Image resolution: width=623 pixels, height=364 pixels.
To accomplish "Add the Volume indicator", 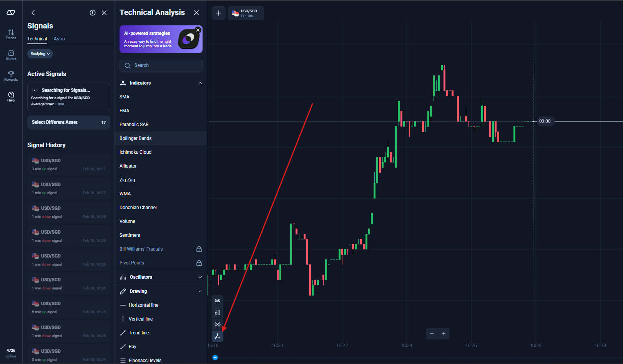I will click(161, 221).
